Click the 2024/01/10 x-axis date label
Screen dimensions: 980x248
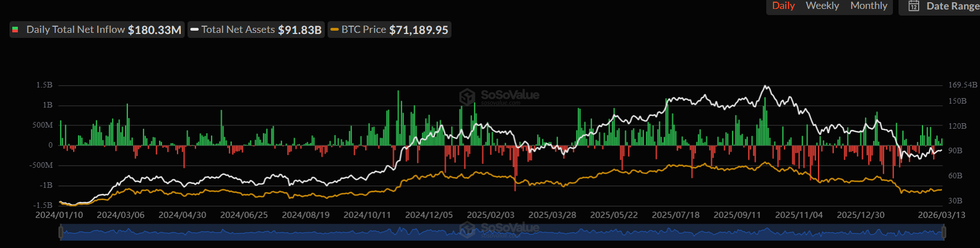pyautogui.click(x=59, y=215)
